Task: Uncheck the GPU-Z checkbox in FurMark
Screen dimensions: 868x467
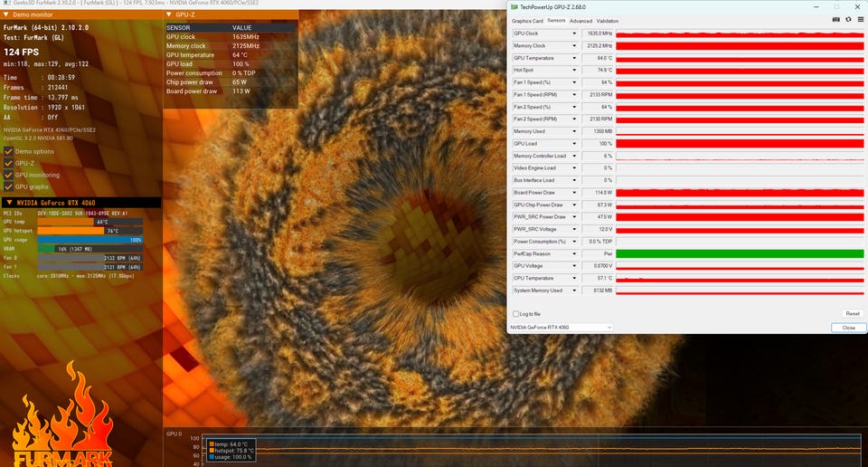Action: pyautogui.click(x=8, y=163)
